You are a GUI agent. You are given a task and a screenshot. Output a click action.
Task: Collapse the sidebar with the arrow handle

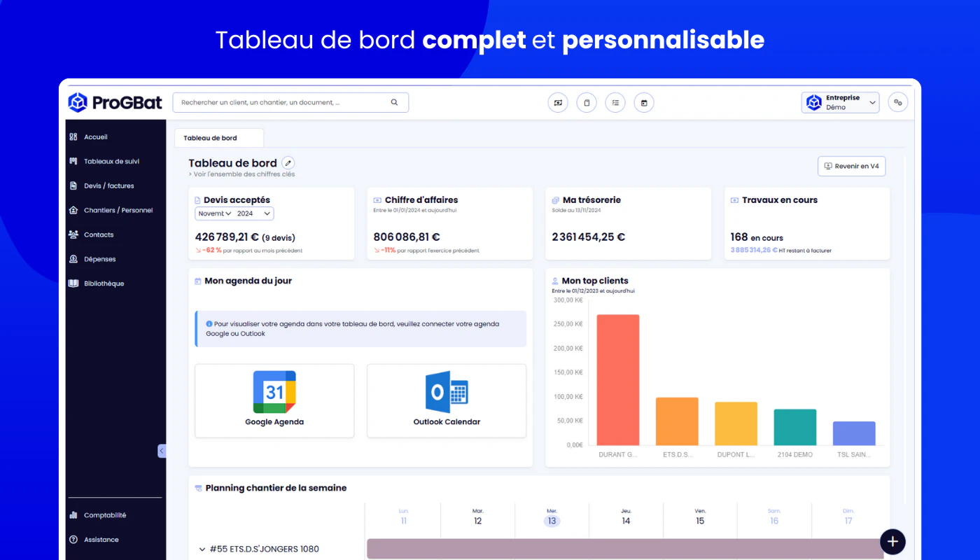(162, 451)
